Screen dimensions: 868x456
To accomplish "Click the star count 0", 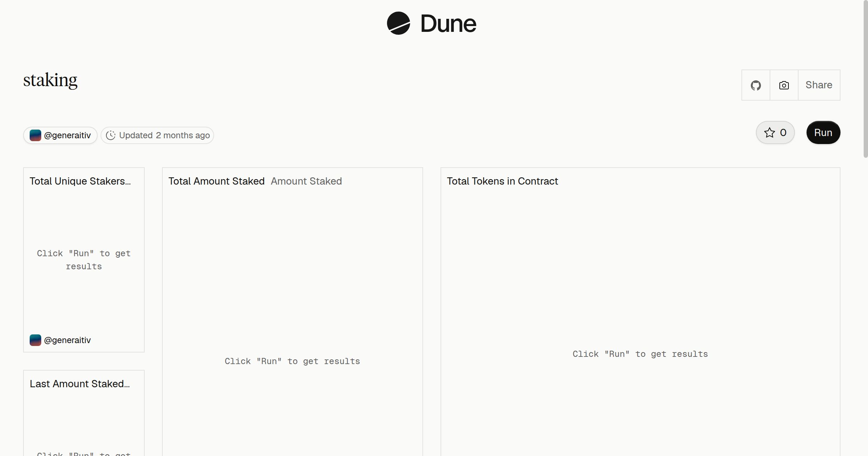I will [783, 132].
